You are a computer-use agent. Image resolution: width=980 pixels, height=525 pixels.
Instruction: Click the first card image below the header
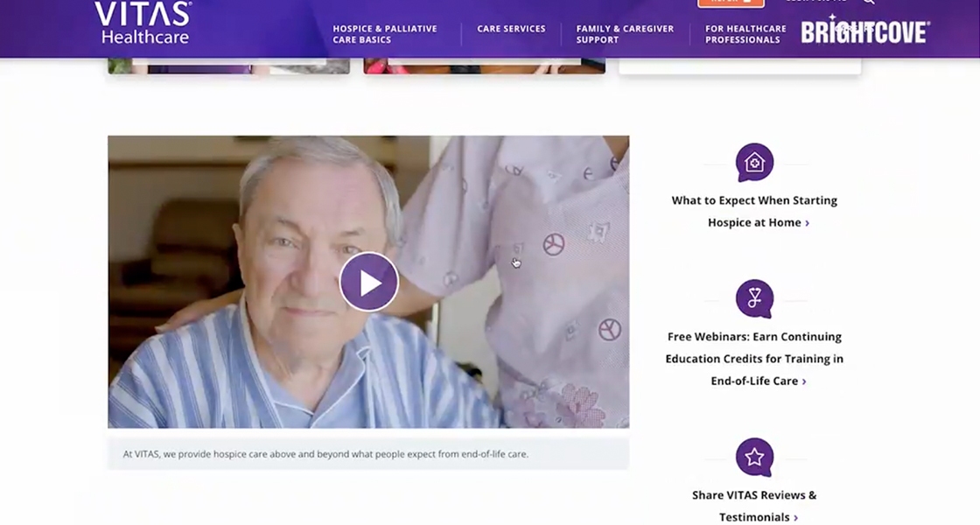point(228,66)
